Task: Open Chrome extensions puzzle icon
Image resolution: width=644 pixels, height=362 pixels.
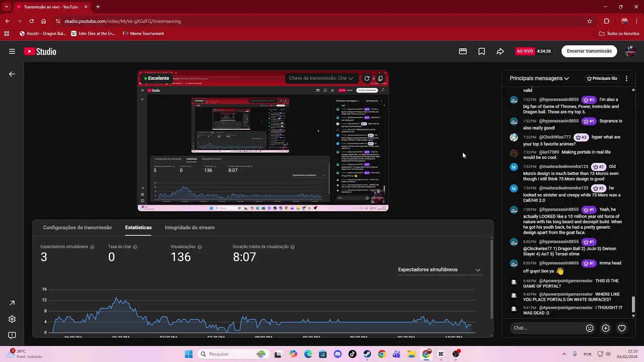Action: [x=606, y=21]
